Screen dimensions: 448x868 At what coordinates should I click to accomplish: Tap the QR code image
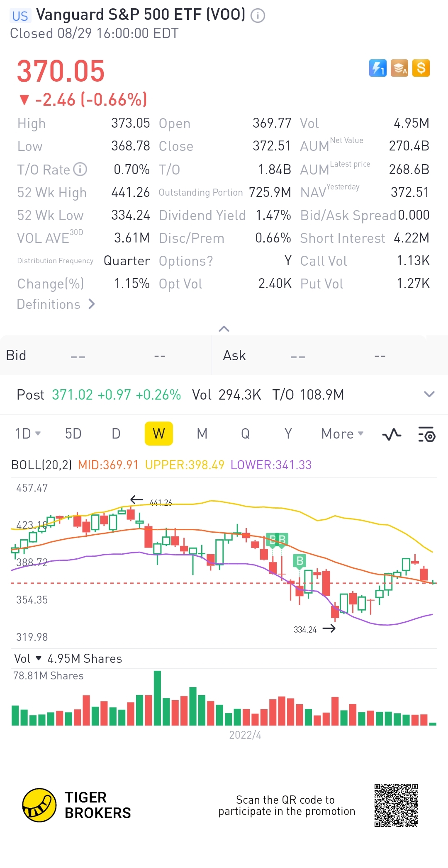click(x=396, y=805)
